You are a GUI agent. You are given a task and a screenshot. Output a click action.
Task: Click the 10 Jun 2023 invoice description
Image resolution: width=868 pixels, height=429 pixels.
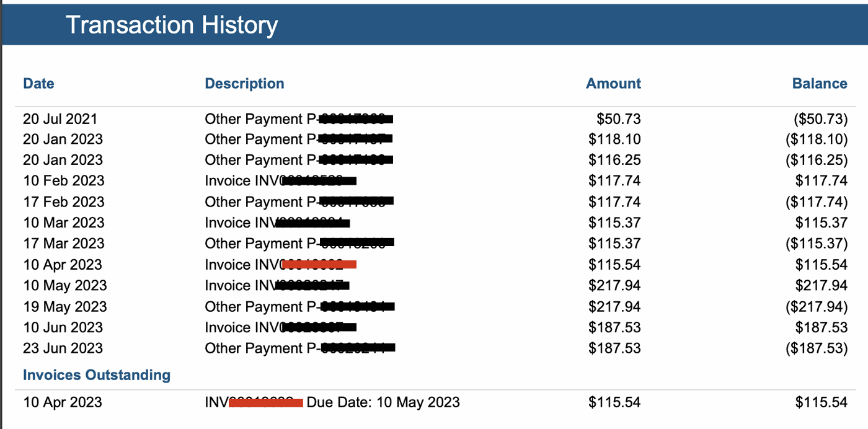click(x=280, y=327)
